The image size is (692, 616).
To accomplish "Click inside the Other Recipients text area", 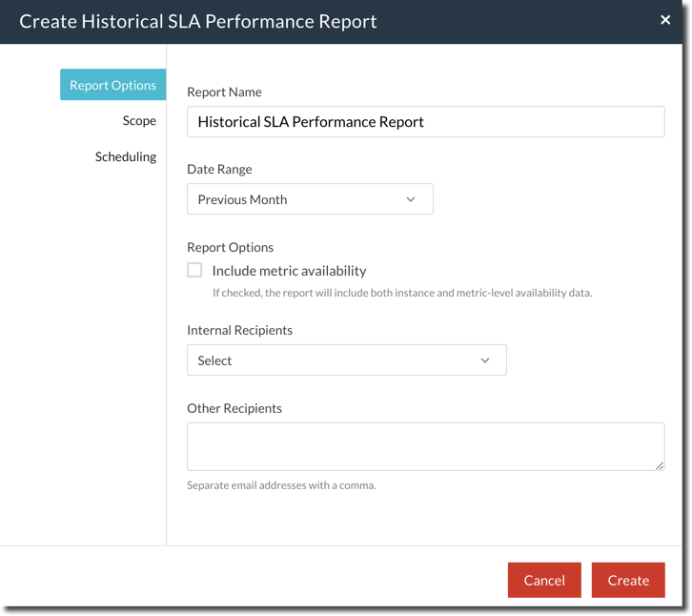I will [x=425, y=446].
